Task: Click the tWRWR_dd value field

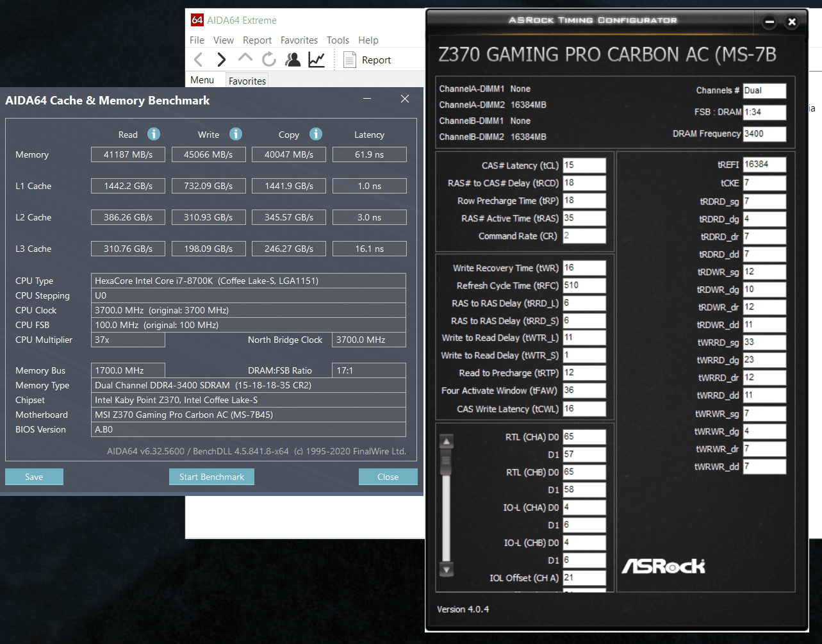Action: point(764,466)
